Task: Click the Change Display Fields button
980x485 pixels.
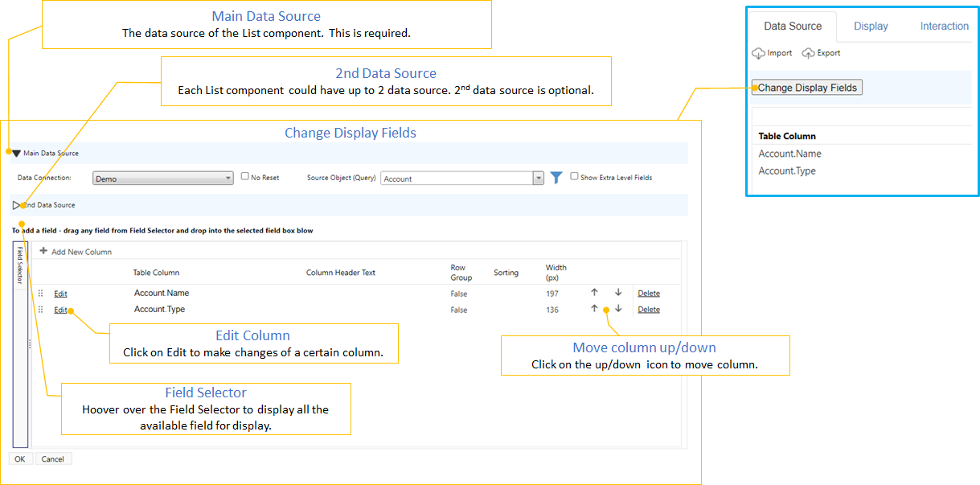Action: (x=807, y=88)
